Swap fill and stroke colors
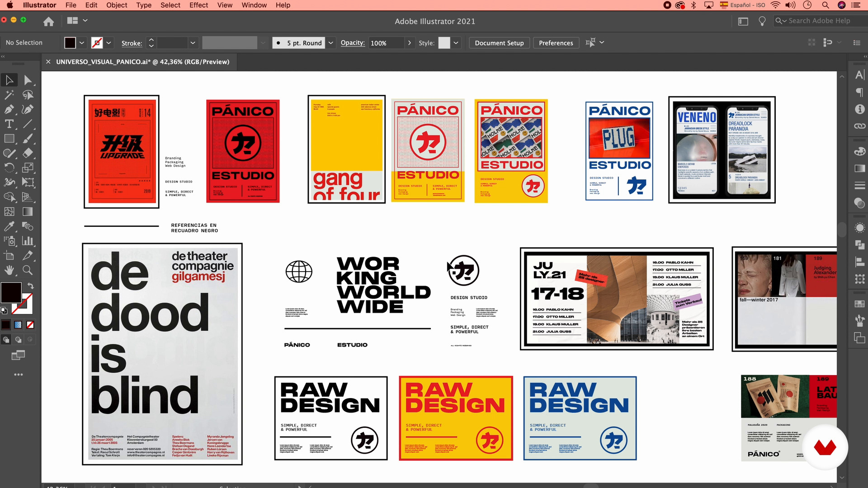This screenshot has height=488, width=868. [30, 286]
